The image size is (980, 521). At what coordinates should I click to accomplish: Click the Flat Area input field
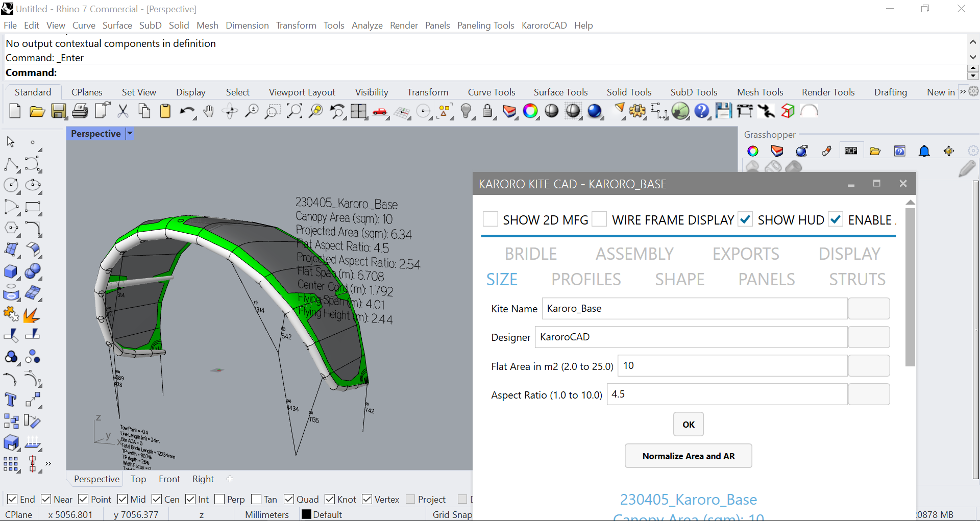coord(732,365)
